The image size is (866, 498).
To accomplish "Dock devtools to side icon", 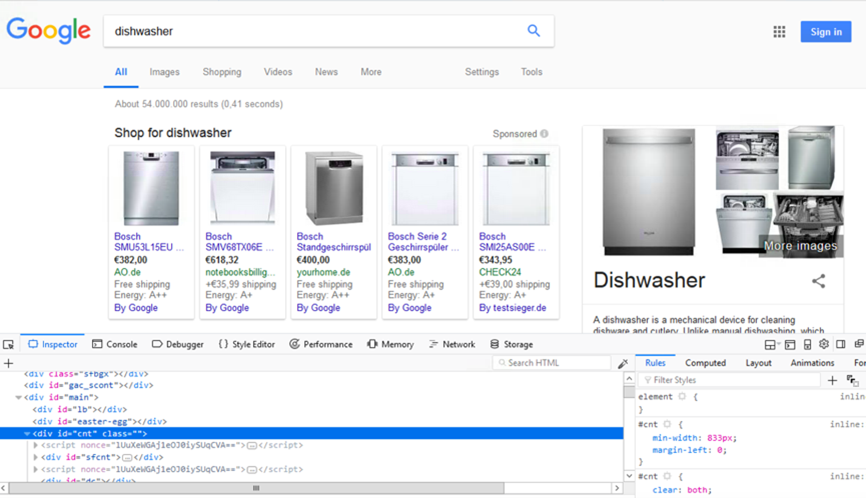I will [x=841, y=344].
